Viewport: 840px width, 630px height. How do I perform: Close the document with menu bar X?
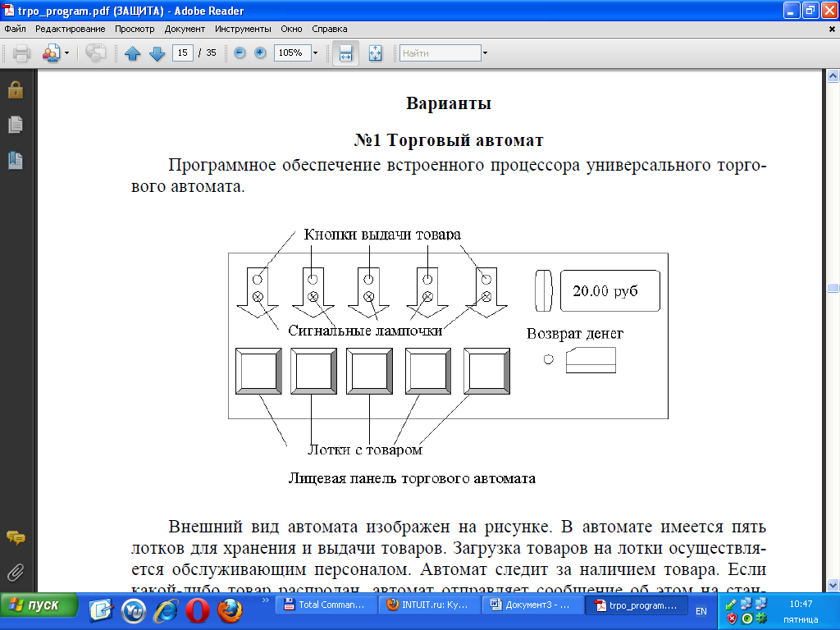click(832, 30)
